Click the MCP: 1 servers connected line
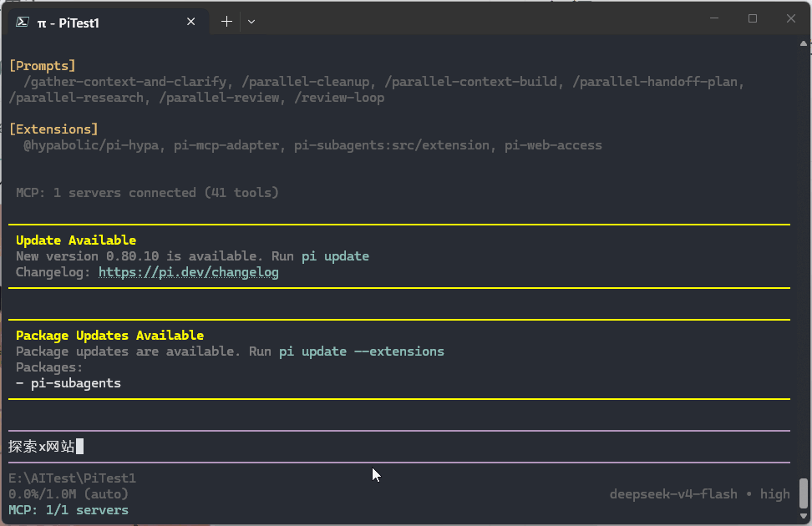 [148, 193]
